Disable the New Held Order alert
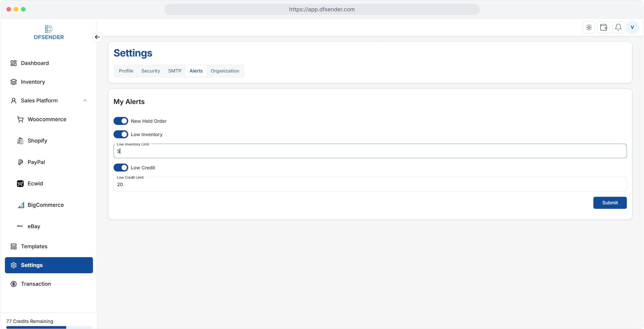Image resolution: width=644 pixels, height=329 pixels. (121, 121)
